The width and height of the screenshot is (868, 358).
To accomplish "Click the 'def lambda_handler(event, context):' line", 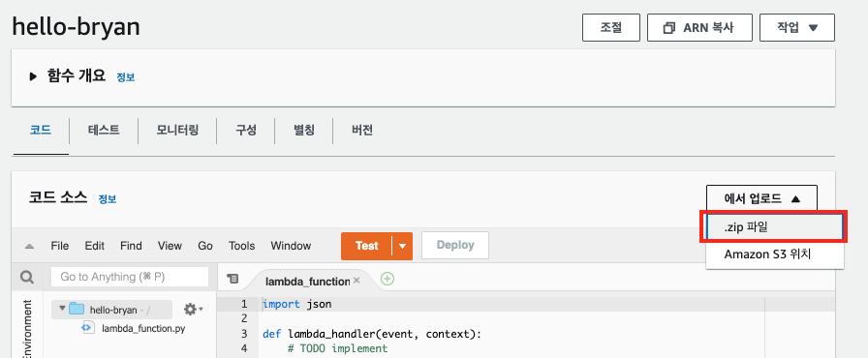I will point(372,334).
